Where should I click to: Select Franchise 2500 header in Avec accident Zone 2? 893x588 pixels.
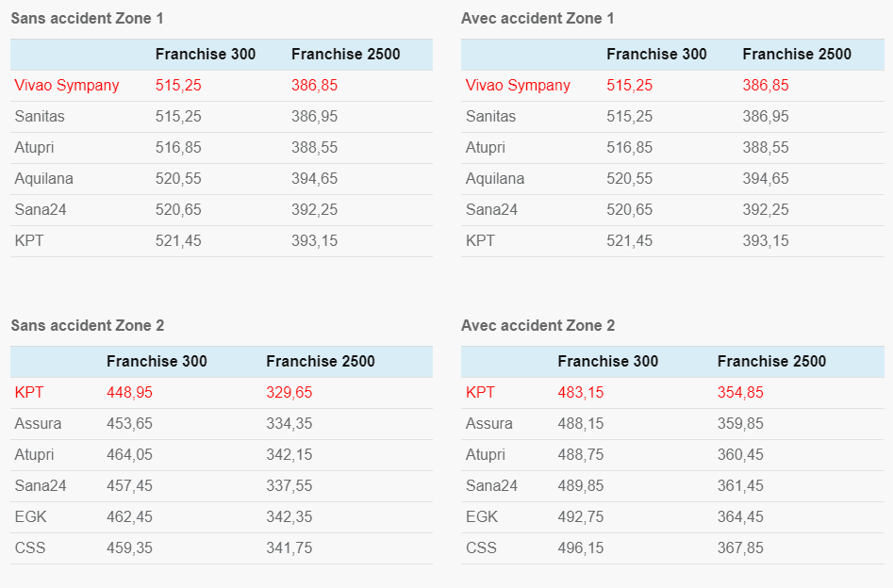pyautogui.click(x=771, y=362)
